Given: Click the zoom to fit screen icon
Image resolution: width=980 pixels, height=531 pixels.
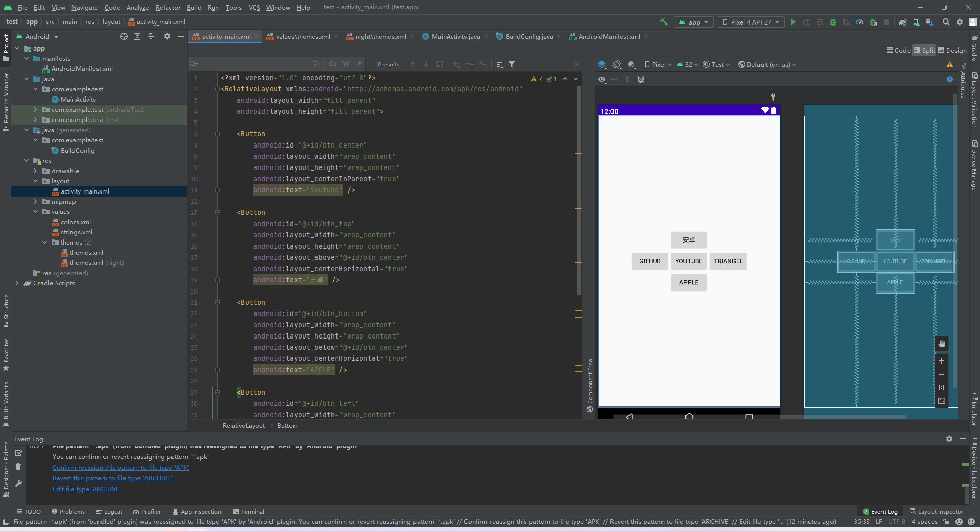Looking at the screenshot, I should [x=942, y=401].
